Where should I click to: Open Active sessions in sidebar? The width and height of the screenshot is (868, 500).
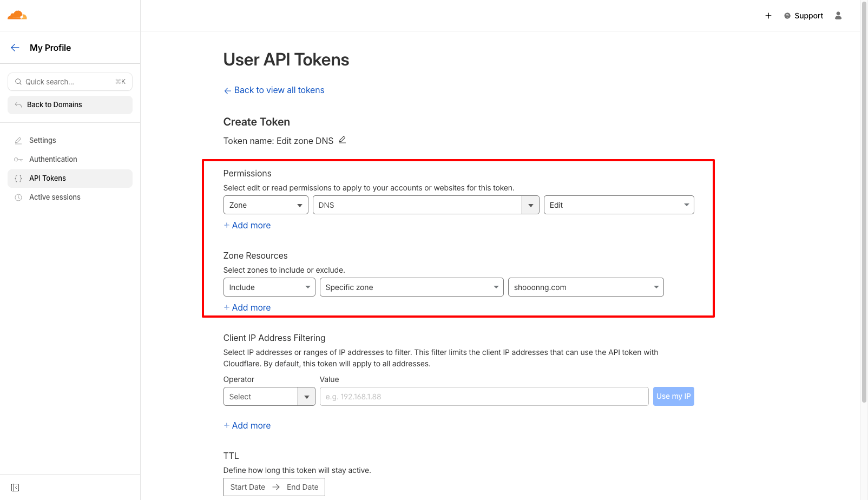(x=70, y=198)
